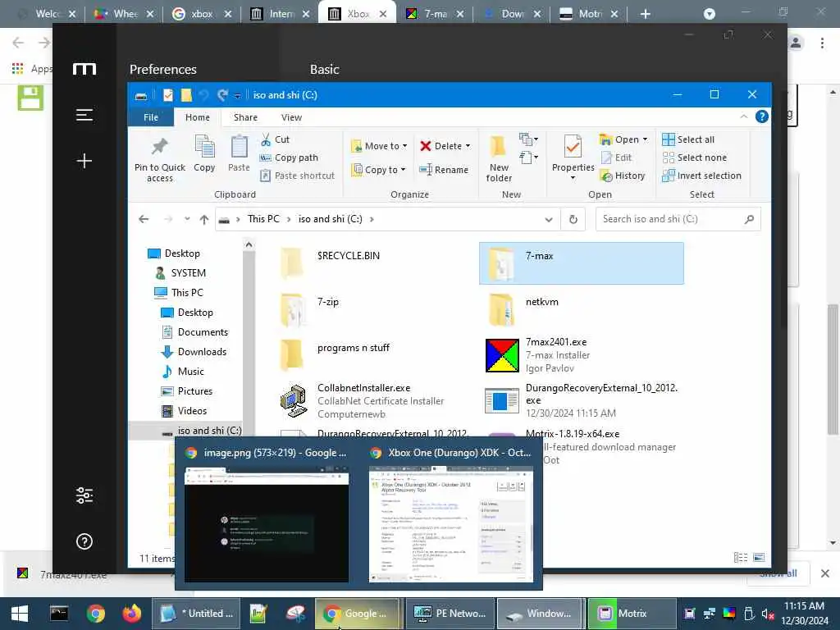Click the Copy button in the ribbon
This screenshot has height=630, width=840.
click(x=204, y=154)
